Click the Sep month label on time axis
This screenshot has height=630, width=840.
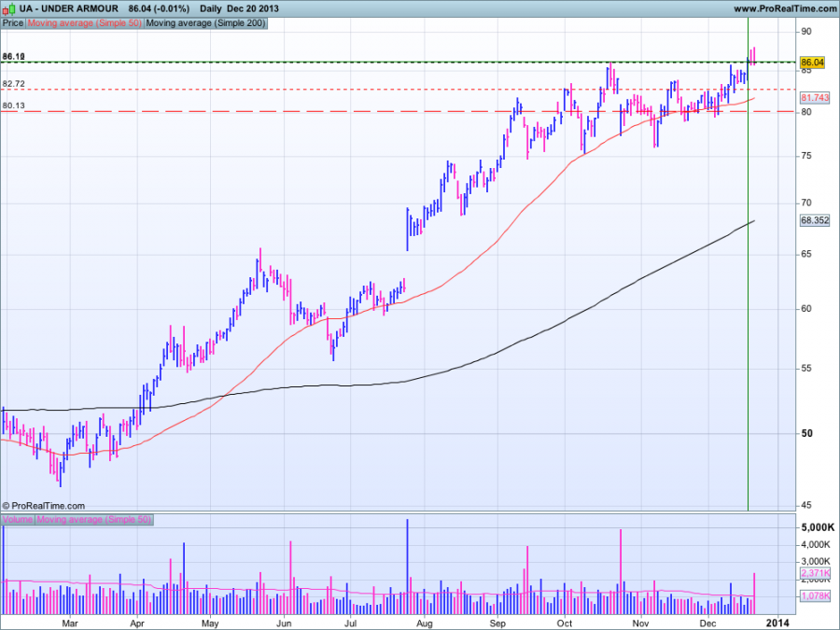click(x=497, y=623)
